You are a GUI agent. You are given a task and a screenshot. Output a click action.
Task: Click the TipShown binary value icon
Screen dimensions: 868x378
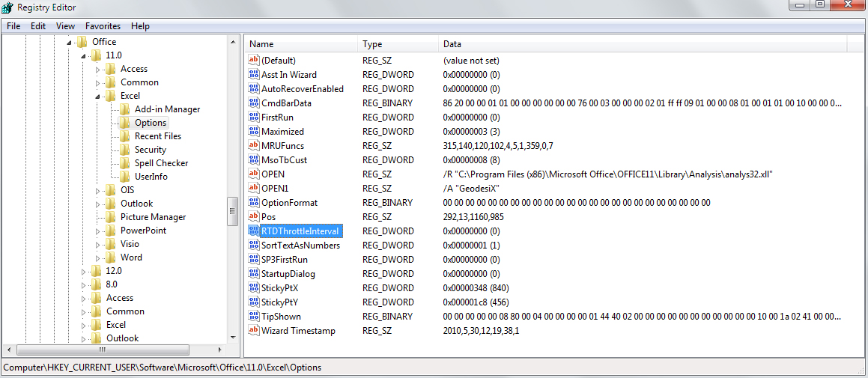254,317
